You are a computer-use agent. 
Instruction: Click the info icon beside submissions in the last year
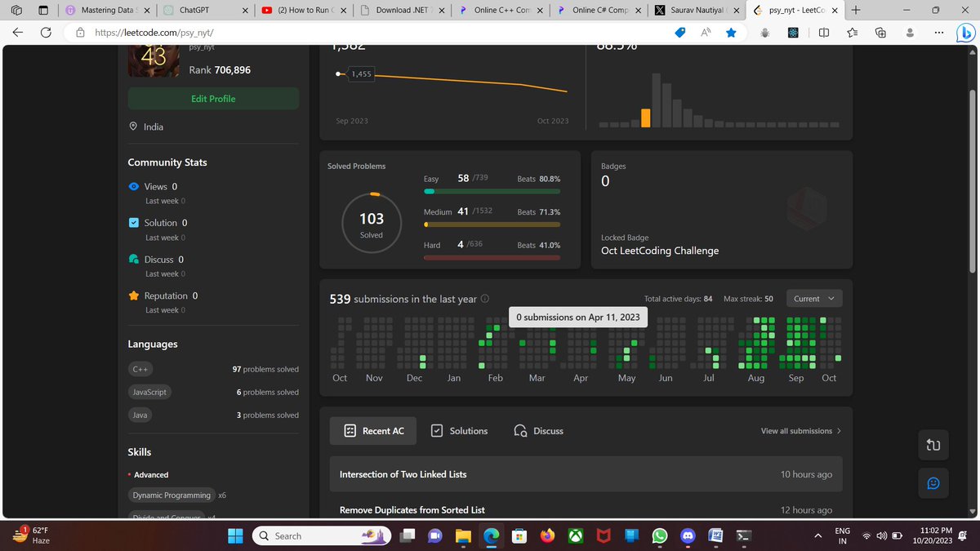pyautogui.click(x=485, y=299)
